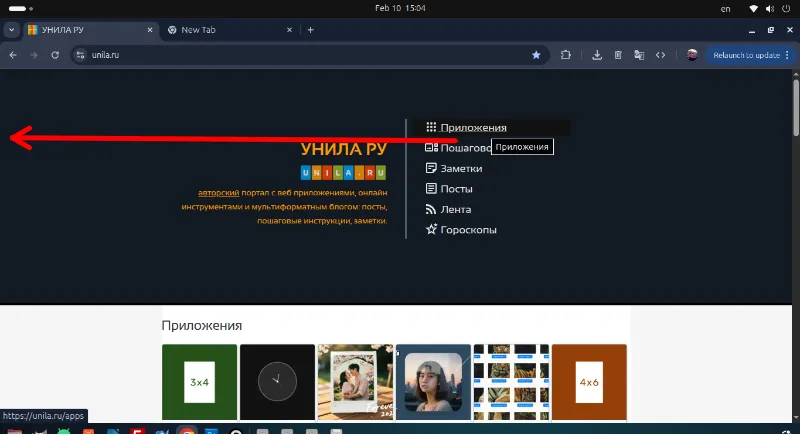The width and height of the screenshot is (800, 434).
Task: Click the bookmark star in address bar
Action: [536, 55]
